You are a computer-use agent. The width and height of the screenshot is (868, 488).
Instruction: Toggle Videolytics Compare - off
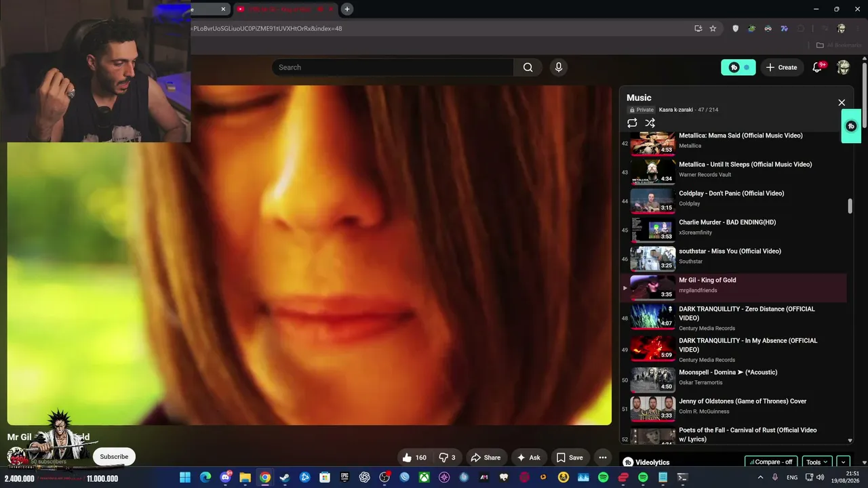tap(771, 462)
